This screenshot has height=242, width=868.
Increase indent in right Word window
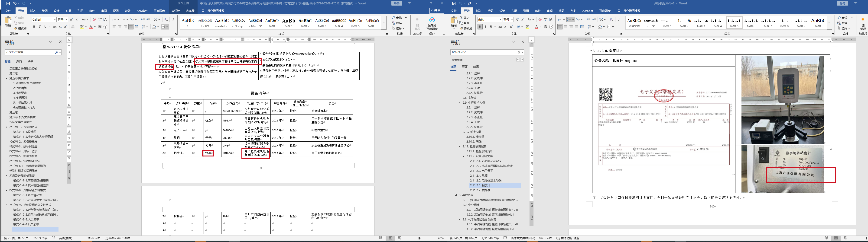[x=594, y=19]
